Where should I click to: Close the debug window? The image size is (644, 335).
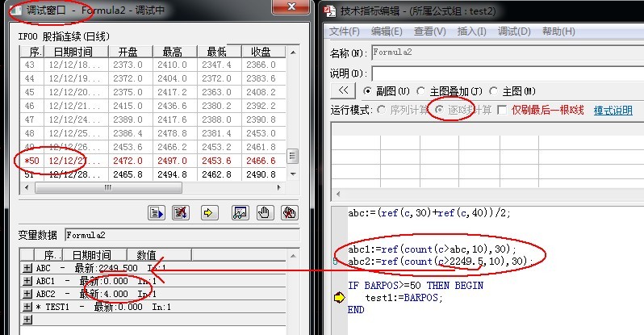click(x=291, y=6)
